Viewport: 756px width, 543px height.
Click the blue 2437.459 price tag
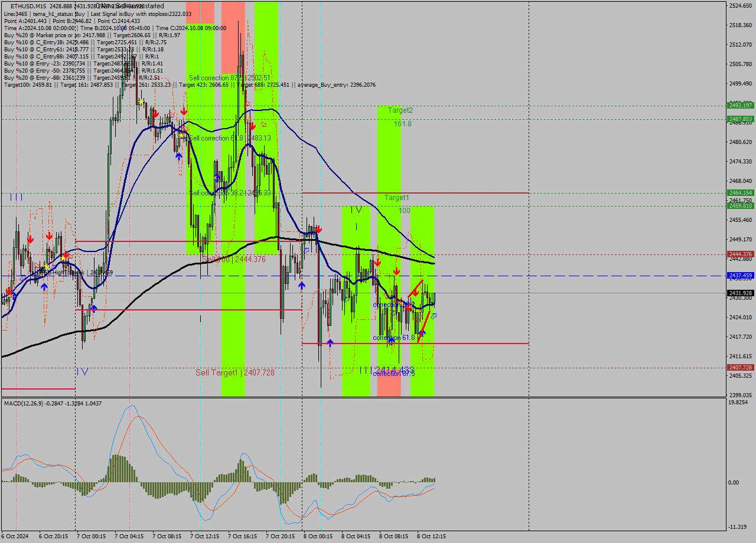pos(740,276)
